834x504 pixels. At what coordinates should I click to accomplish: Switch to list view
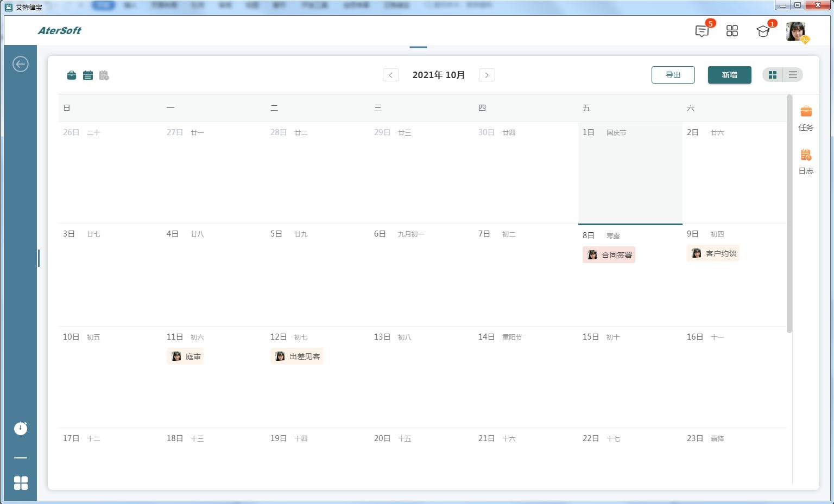click(x=793, y=75)
